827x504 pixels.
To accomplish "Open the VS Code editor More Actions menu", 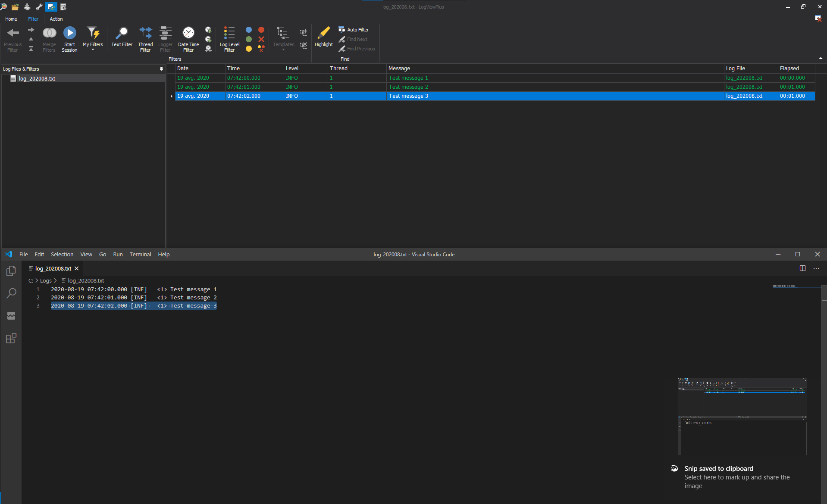I will pos(816,268).
